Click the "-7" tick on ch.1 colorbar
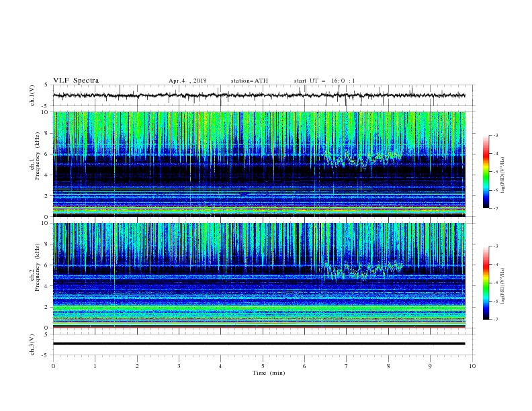532x411 pixels. [x=495, y=208]
